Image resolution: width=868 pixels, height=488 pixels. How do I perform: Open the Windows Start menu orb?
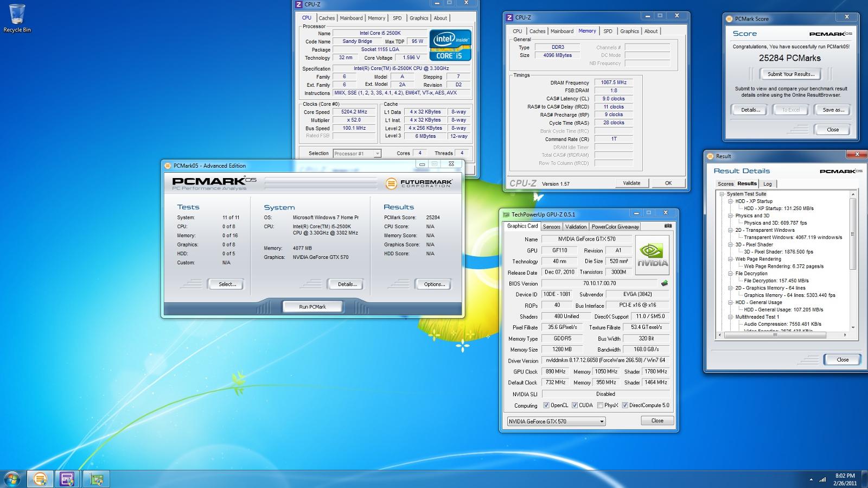[x=12, y=479]
